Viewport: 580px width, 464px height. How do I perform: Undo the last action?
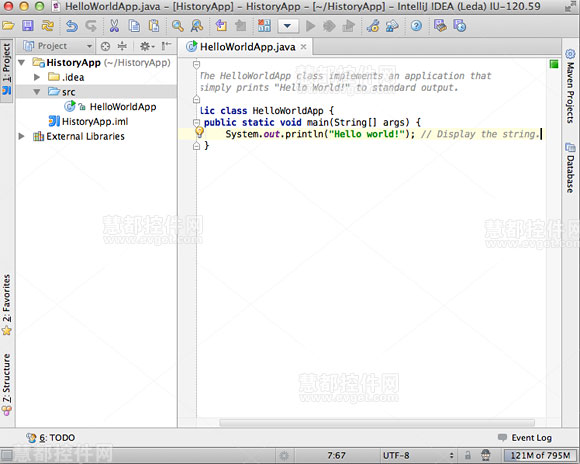(x=72, y=26)
